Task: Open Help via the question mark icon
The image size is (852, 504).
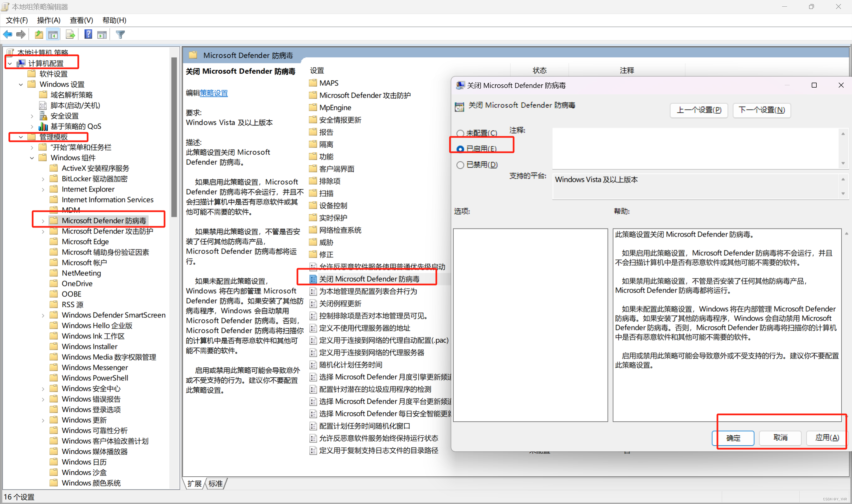Action: click(x=88, y=34)
